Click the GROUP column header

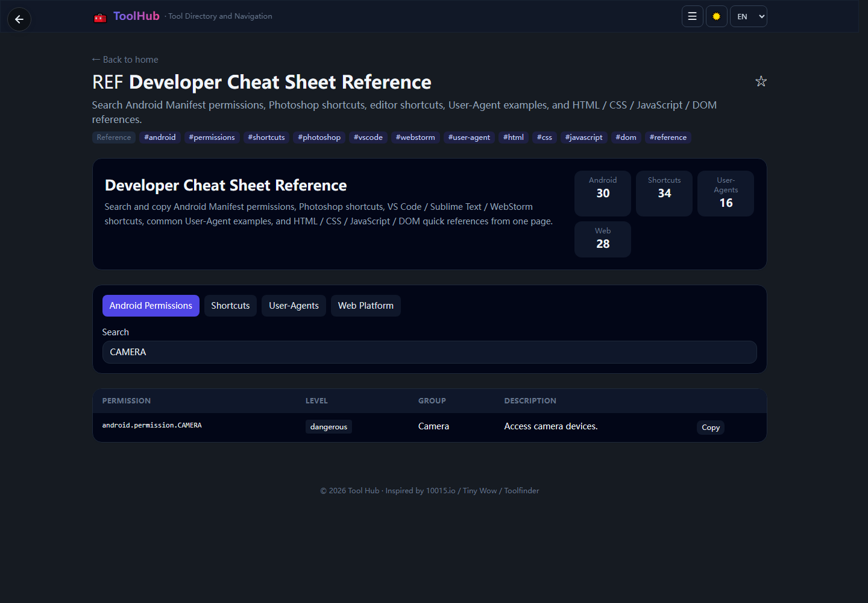[x=432, y=401]
